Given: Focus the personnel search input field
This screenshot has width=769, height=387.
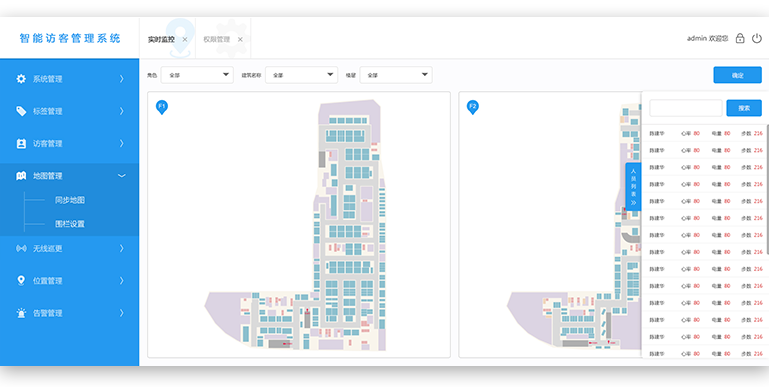Looking at the screenshot, I should (x=686, y=108).
